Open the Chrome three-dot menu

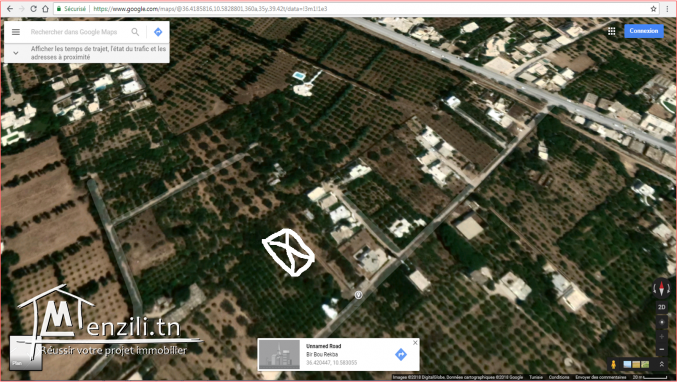668,9
